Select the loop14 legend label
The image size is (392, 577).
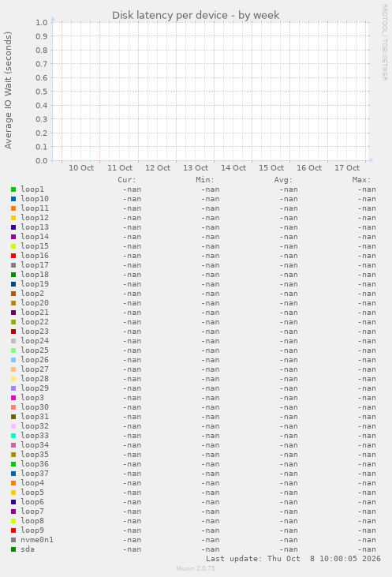(x=35, y=237)
